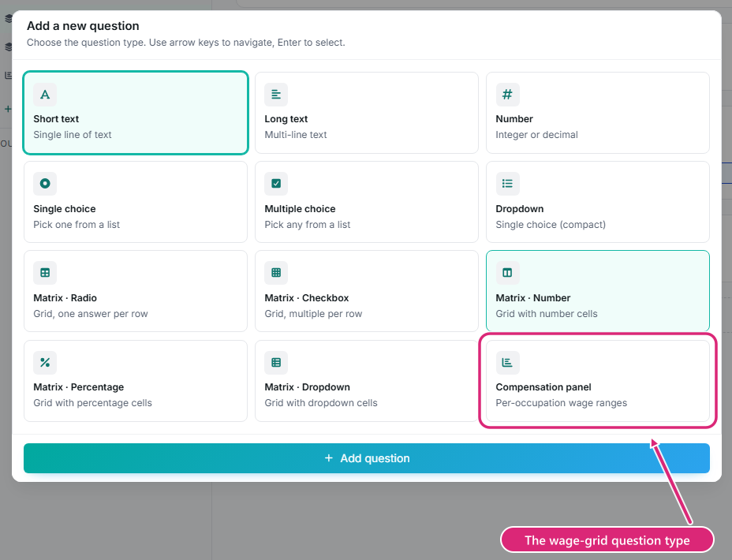Choose the 'Long text' title
Viewport: 732px width, 560px height.
point(286,119)
